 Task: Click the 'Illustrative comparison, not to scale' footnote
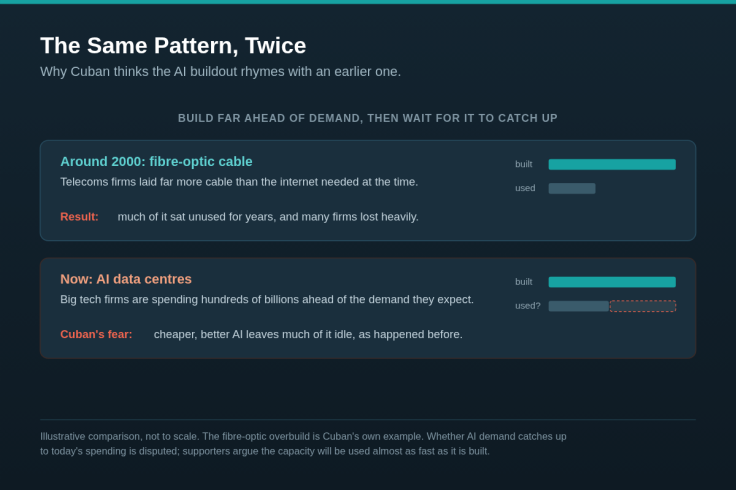click(303, 444)
